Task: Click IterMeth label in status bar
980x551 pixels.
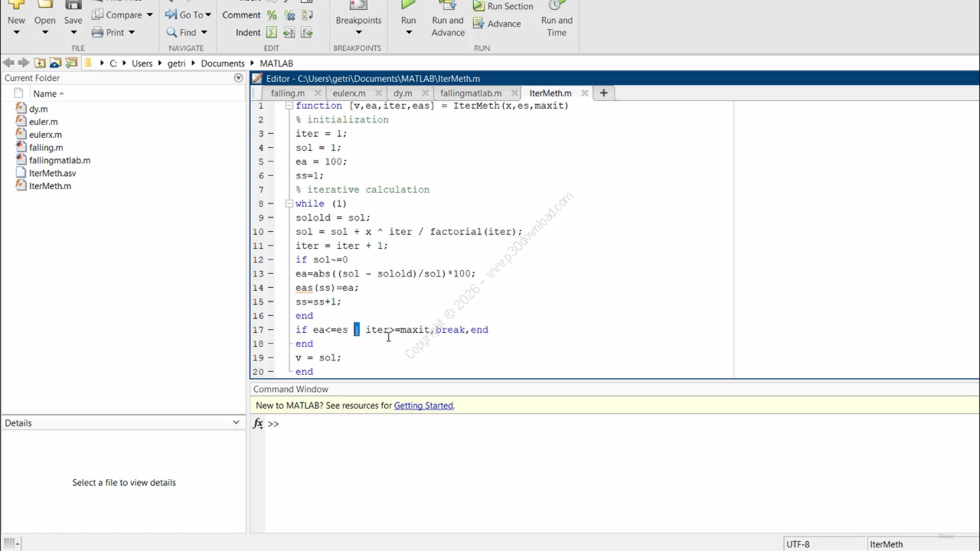Action: tap(886, 544)
